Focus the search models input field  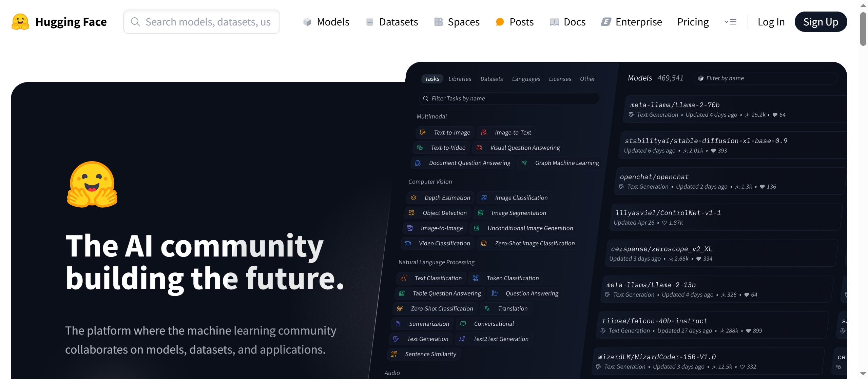pos(208,22)
